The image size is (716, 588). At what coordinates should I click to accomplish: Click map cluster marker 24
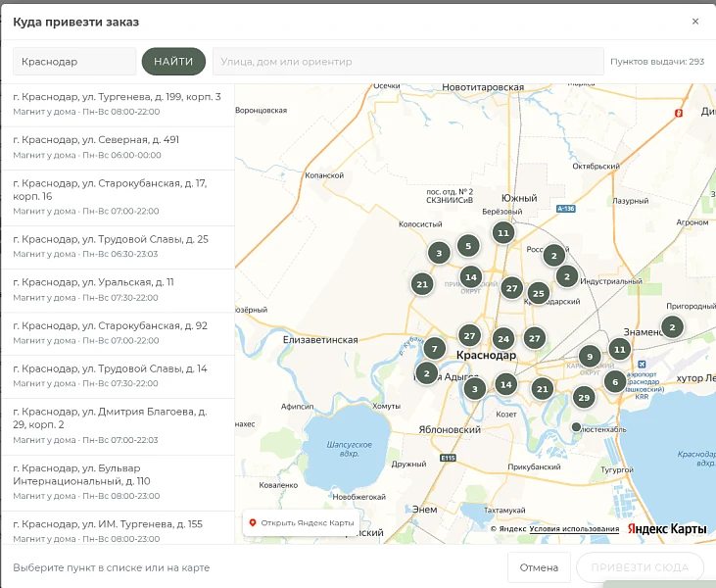point(503,339)
